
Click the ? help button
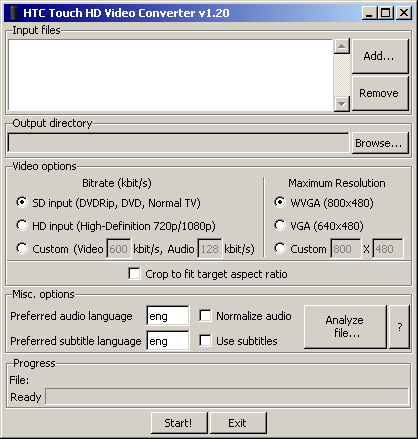(x=400, y=327)
